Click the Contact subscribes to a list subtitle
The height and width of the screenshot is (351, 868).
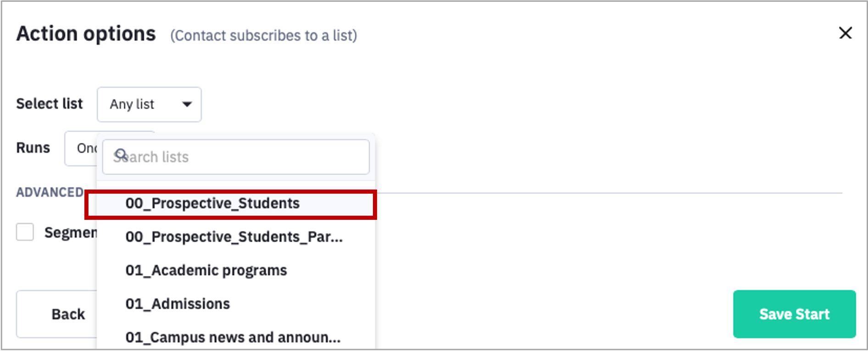click(x=264, y=35)
